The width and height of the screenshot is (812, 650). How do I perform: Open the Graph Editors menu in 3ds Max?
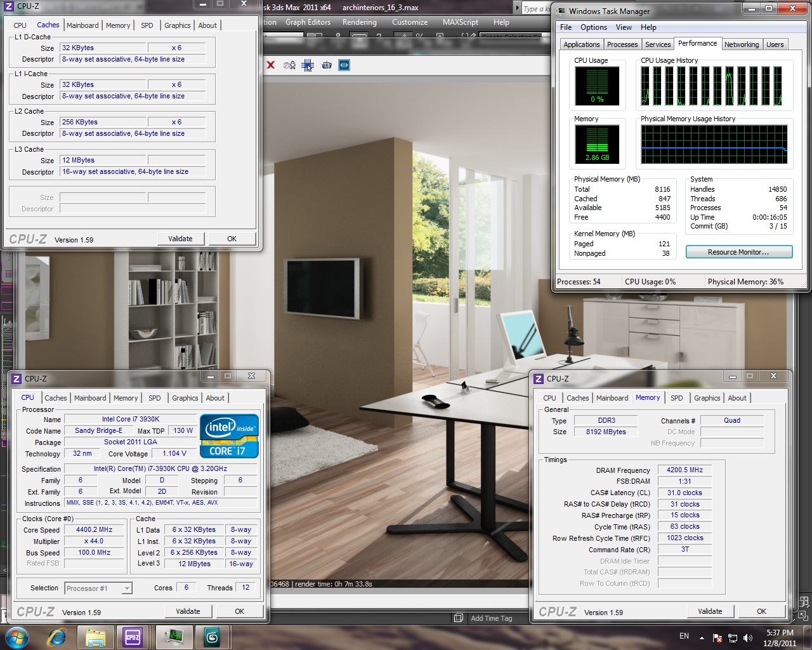pos(308,22)
